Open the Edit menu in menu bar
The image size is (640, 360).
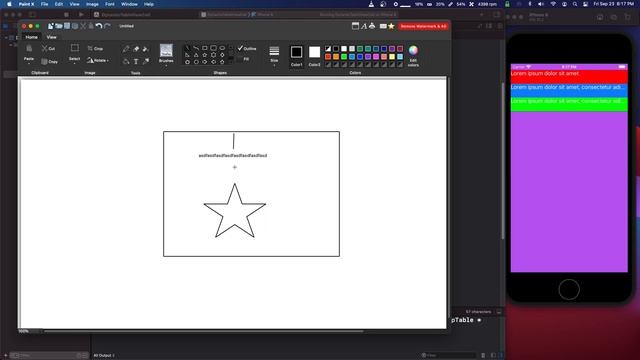59,4
